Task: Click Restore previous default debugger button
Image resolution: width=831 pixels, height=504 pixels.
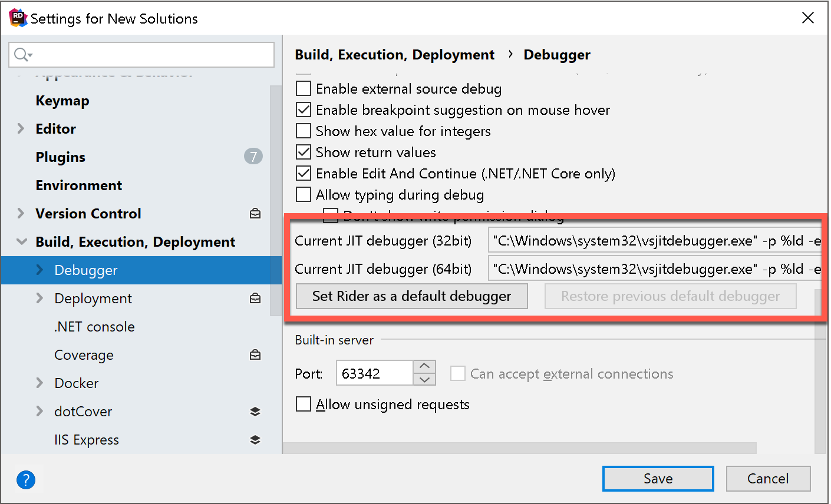Action: (x=671, y=296)
